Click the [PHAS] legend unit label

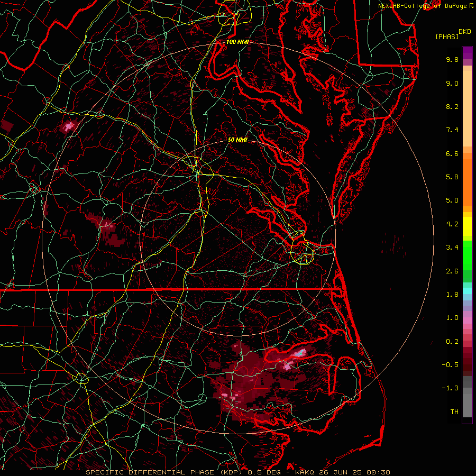point(447,36)
